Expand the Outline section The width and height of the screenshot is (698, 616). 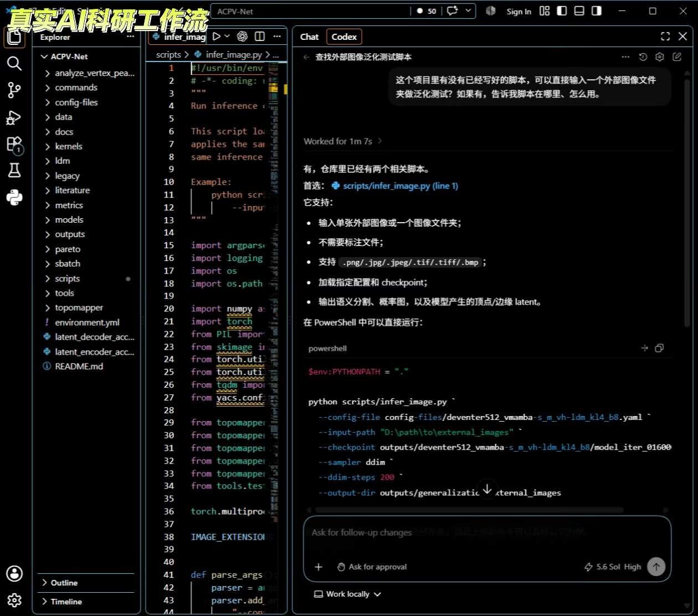86,583
